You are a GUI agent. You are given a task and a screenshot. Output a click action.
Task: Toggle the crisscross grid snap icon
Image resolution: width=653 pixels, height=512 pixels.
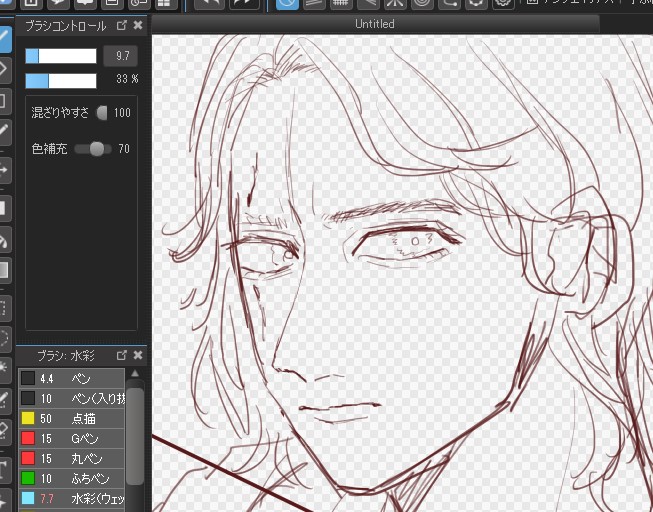(341, 3)
